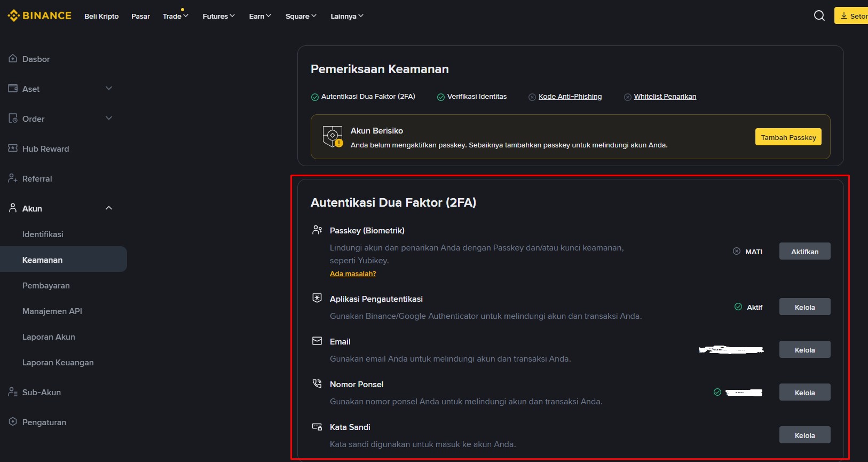The height and width of the screenshot is (462, 868).
Task: Open the Kode Anti-Phishing link
Action: click(570, 97)
